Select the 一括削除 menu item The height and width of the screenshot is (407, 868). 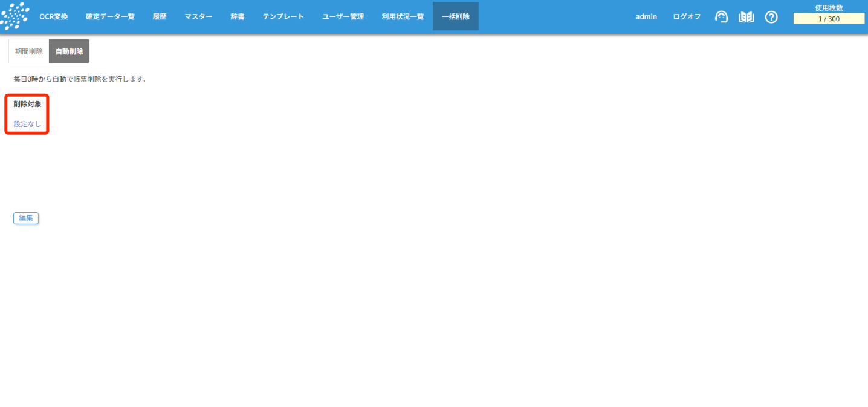(455, 16)
